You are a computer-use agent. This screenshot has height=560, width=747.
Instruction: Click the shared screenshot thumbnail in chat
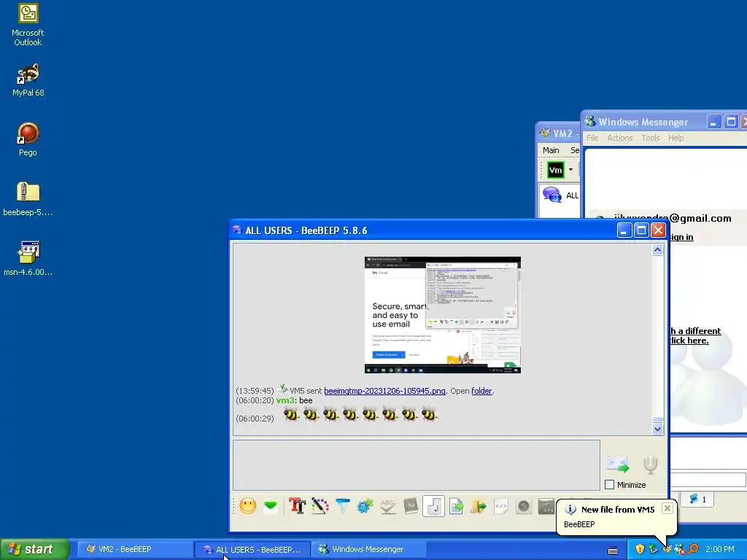click(x=443, y=315)
